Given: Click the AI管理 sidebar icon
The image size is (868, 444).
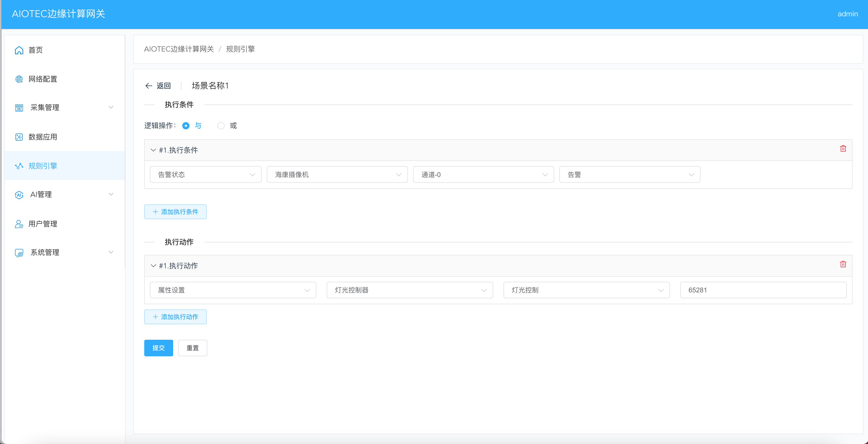Looking at the screenshot, I should (x=19, y=195).
